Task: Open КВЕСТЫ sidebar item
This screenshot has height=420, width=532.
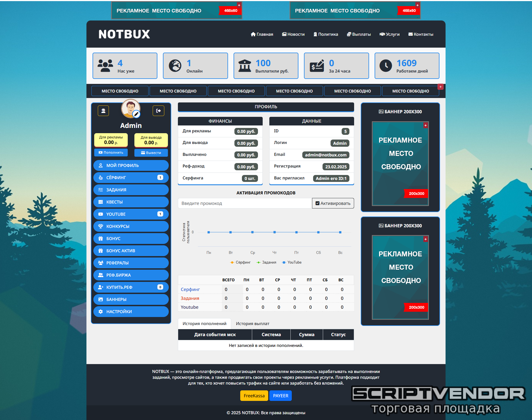Action: point(131,202)
